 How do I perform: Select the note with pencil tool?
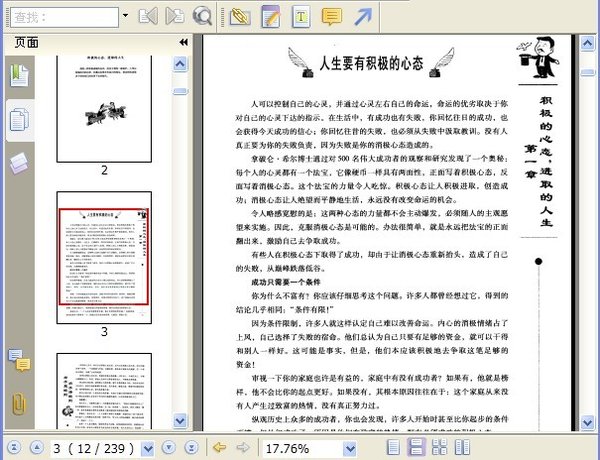(x=271, y=17)
